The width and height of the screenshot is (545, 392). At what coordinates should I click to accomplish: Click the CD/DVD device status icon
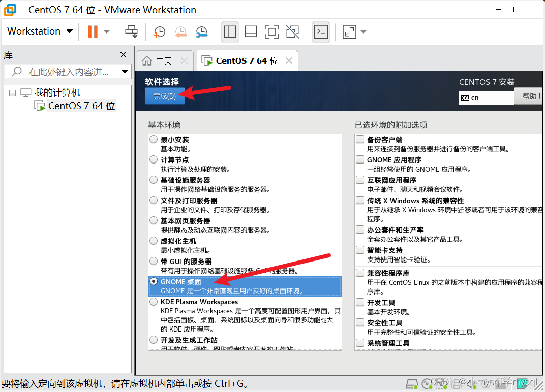point(428,384)
